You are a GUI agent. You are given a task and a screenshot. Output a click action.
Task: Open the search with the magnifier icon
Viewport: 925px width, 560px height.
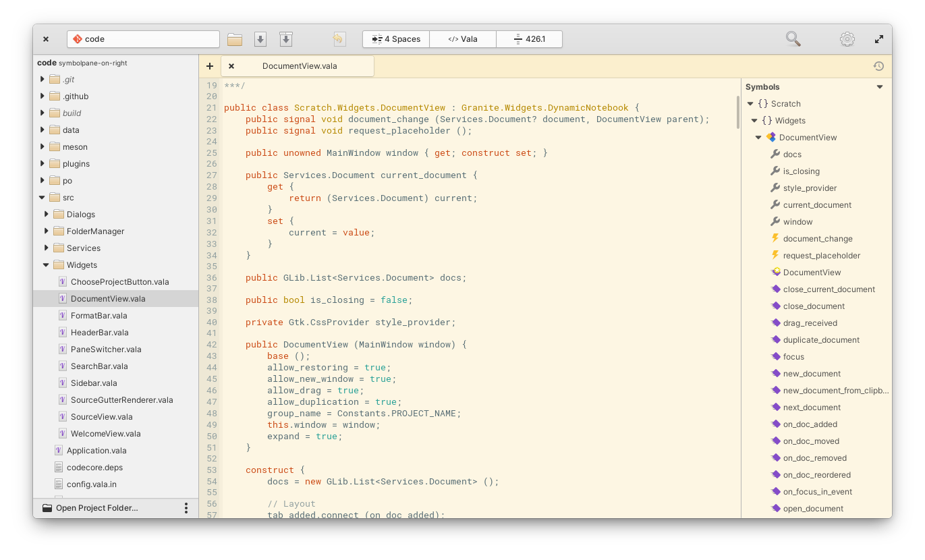tap(793, 38)
